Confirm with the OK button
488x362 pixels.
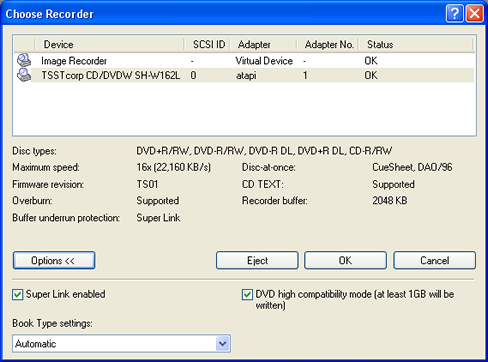click(345, 260)
